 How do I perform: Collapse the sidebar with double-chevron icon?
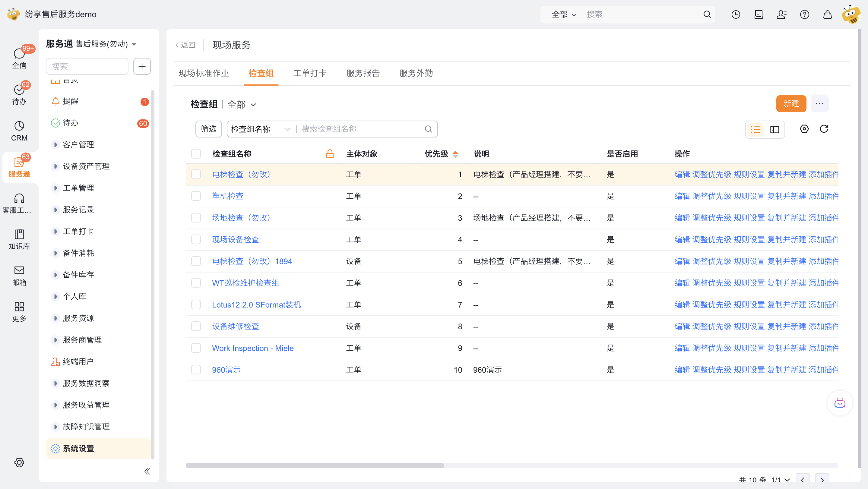(x=147, y=471)
